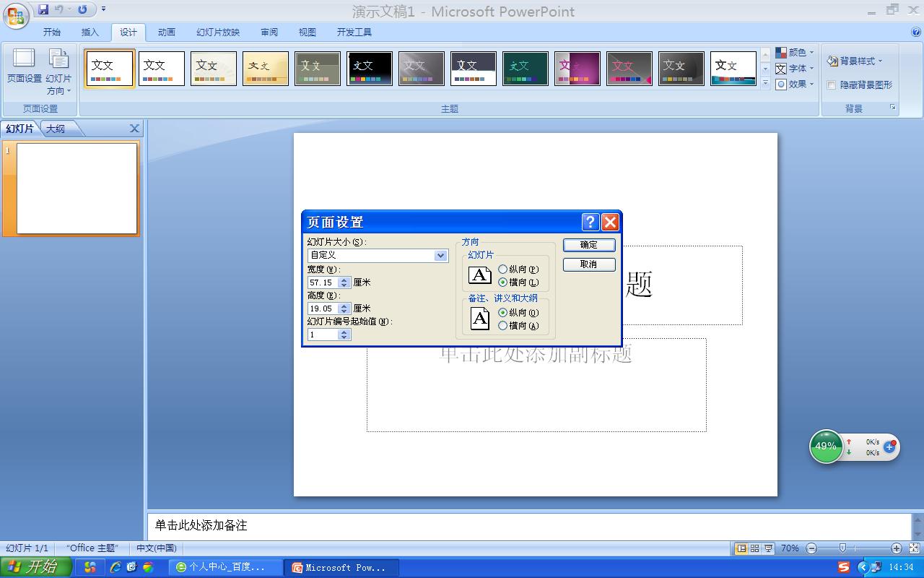924x578 pixels.
Task: Select slide Portrait (纵向) radio button
Action: [503, 269]
